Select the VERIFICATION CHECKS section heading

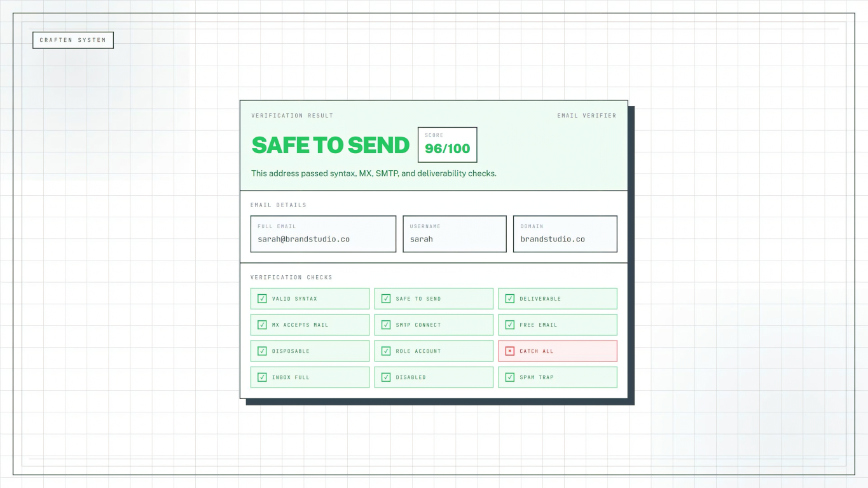pos(292,277)
